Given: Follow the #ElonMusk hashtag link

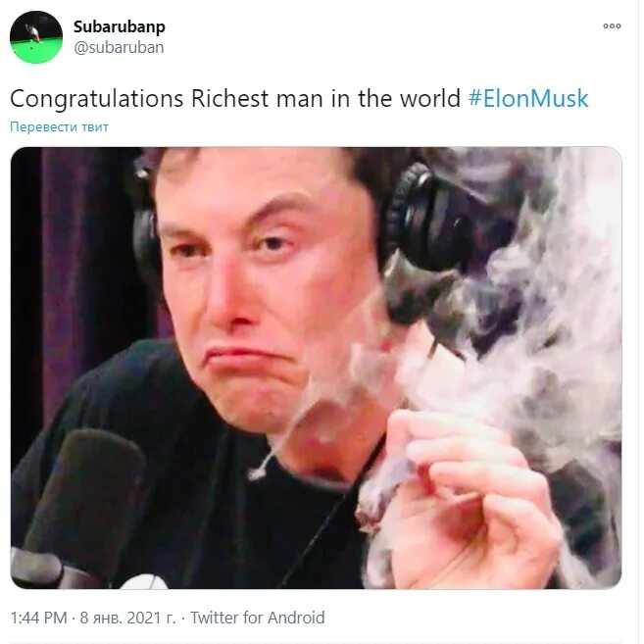Looking at the screenshot, I should click(x=528, y=99).
